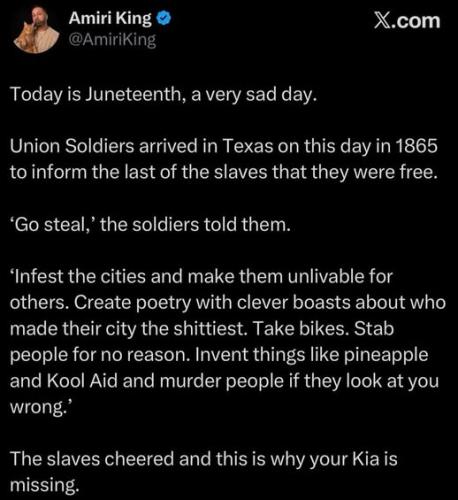
Task: Click the X logo in the watermark
Action: pos(381,21)
